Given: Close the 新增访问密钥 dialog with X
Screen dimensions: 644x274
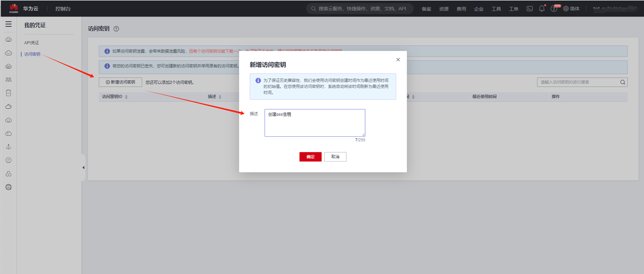Looking at the screenshot, I should pos(398,59).
